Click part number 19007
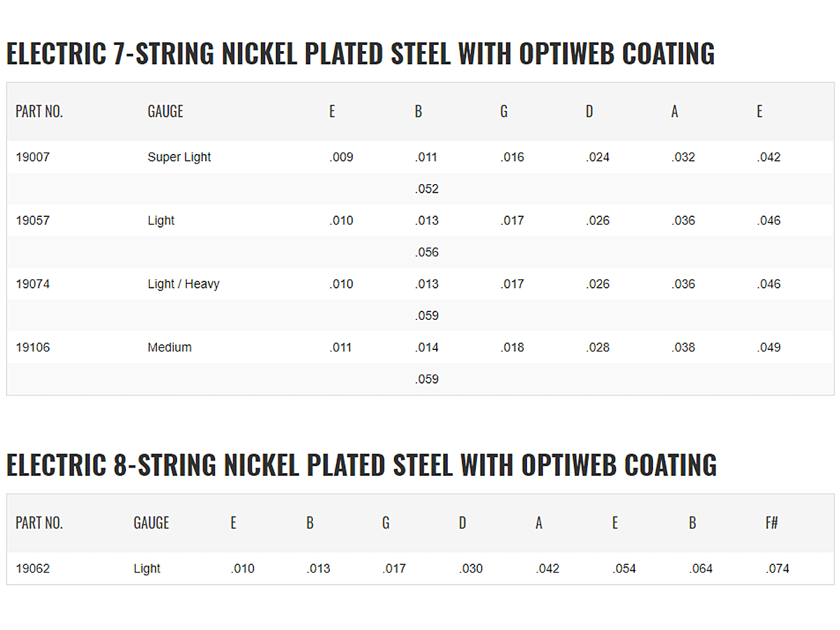 coord(33,157)
